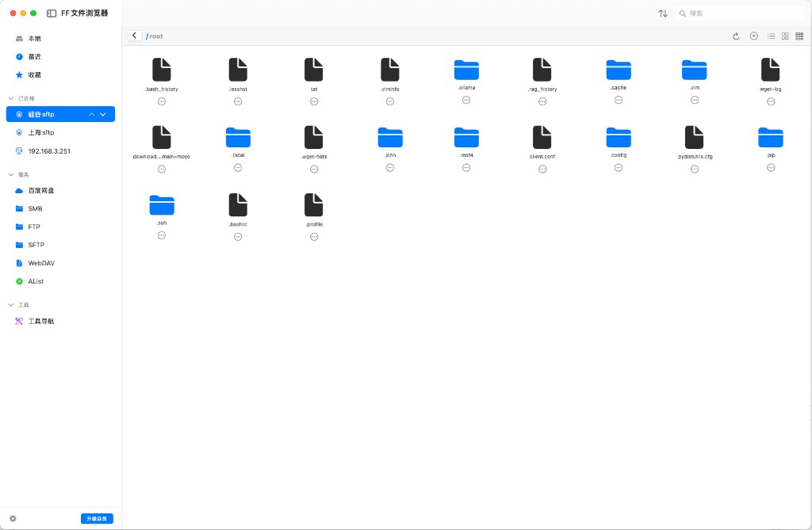Select 百度网盘 in the sidebar
812x530 pixels.
[x=40, y=191]
